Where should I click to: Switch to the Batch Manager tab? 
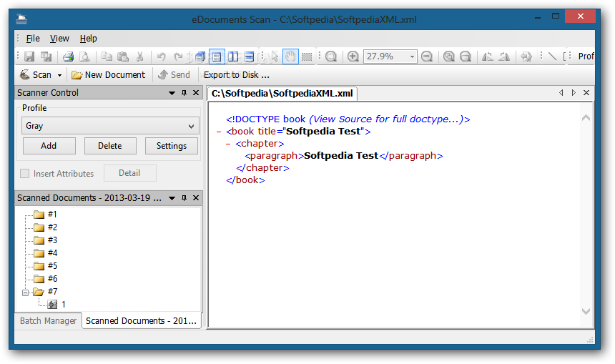[x=48, y=321]
